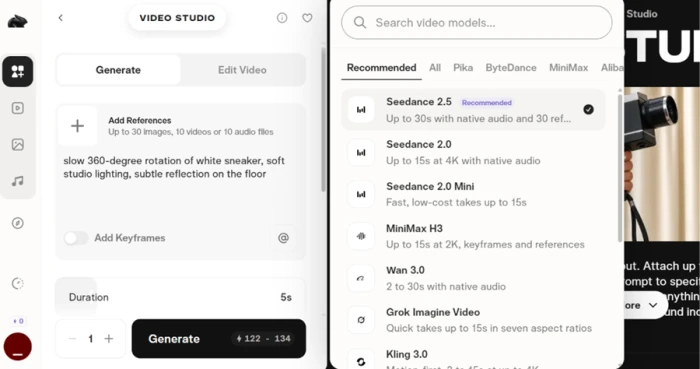Image resolution: width=700 pixels, height=369 pixels.
Task: Click 'Up to 15s at 2K, keyframes and references'
Action: coord(485,245)
